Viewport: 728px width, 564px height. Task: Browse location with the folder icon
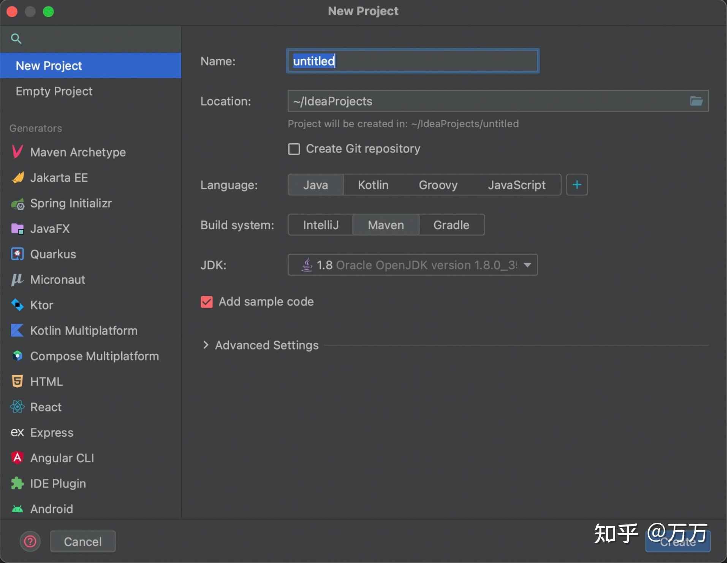[x=697, y=101]
